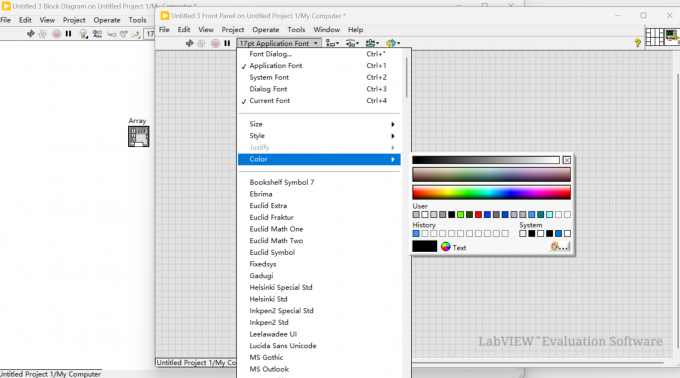Viewport: 680px width, 378px height.
Task: Select blue System color swatch
Action: pos(559,234)
